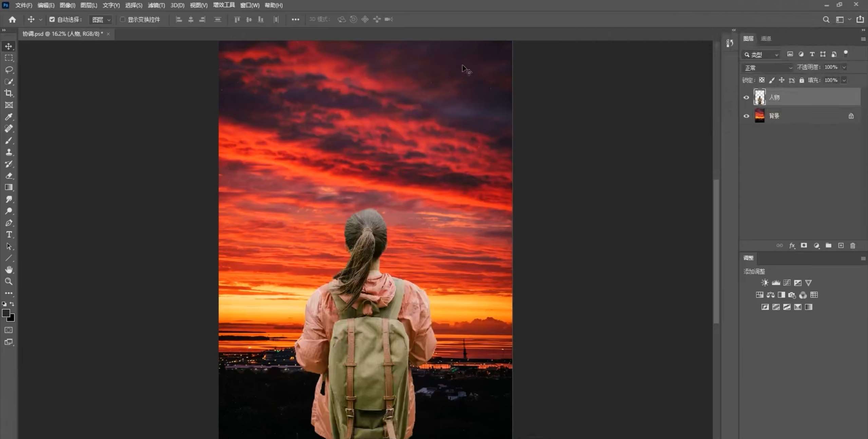Select the Horizontal Type tool
Screen dimensions: 868x439
click(9, 234)
